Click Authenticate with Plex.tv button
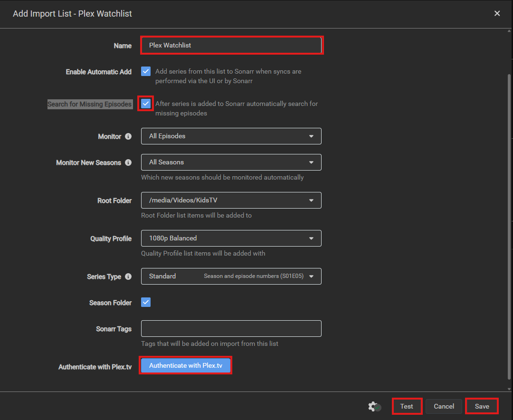The image size is (513, 420). pyautogui.click(x=186, y=365)
